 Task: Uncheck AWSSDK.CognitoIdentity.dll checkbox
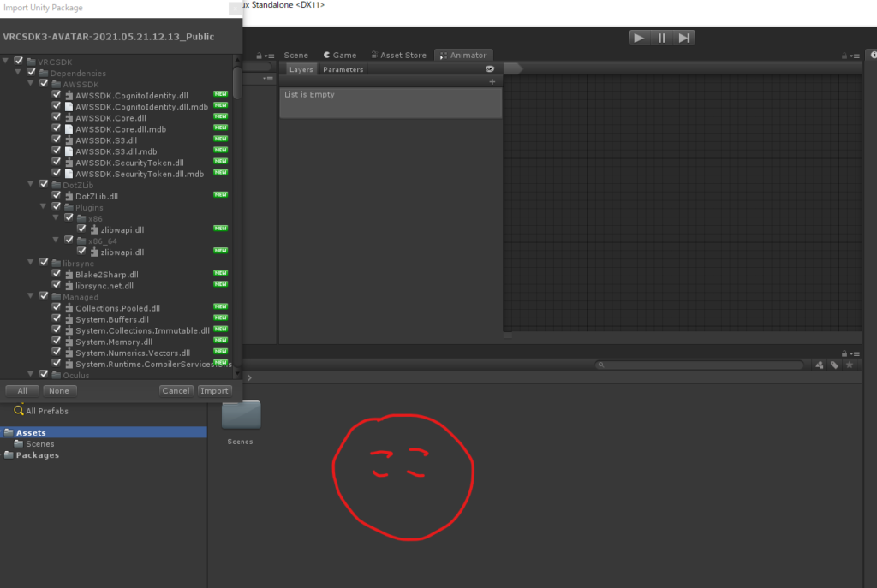tap(57, 94)
